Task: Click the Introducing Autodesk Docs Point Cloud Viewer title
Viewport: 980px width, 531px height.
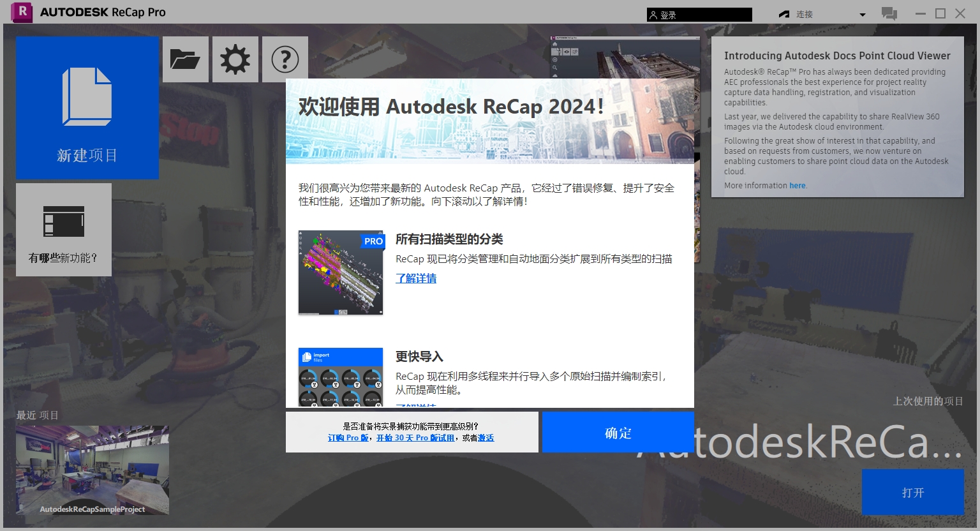Action: (837, 56)
